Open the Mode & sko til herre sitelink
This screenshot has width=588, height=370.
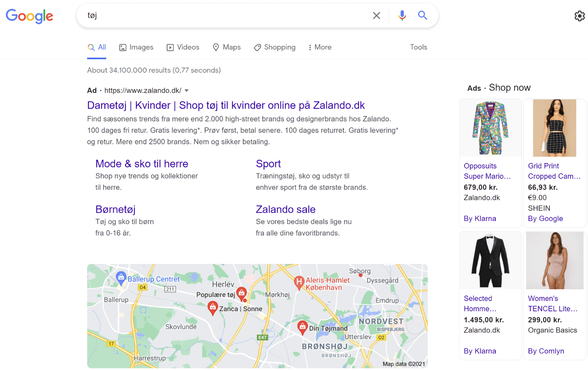coord(142,164)
